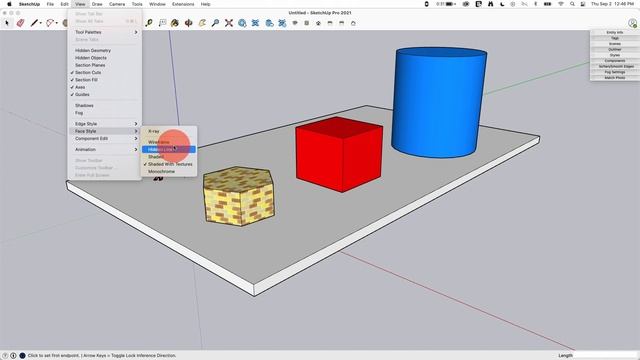Select Shaded With Textures face style

(x=169, y=164)
